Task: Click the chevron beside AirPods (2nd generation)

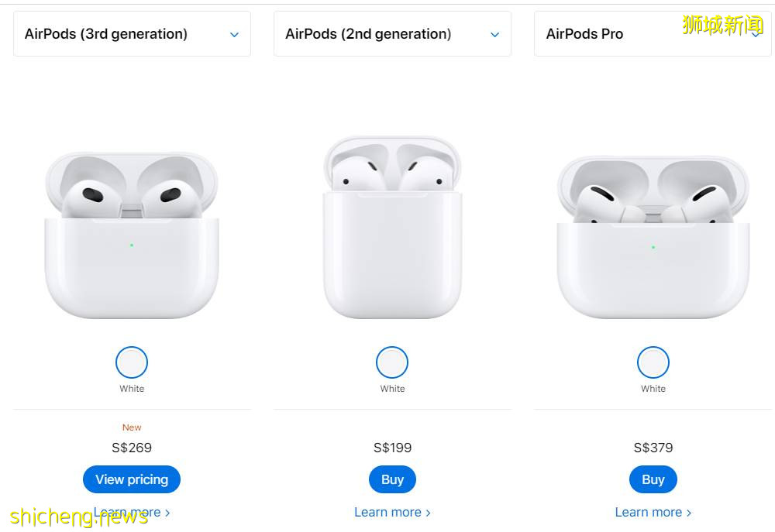Action: click(x=494, y=35)
